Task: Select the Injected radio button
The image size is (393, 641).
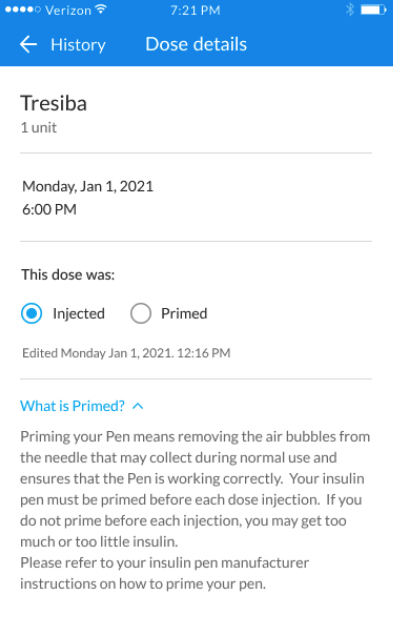Action: click(31, 314)
